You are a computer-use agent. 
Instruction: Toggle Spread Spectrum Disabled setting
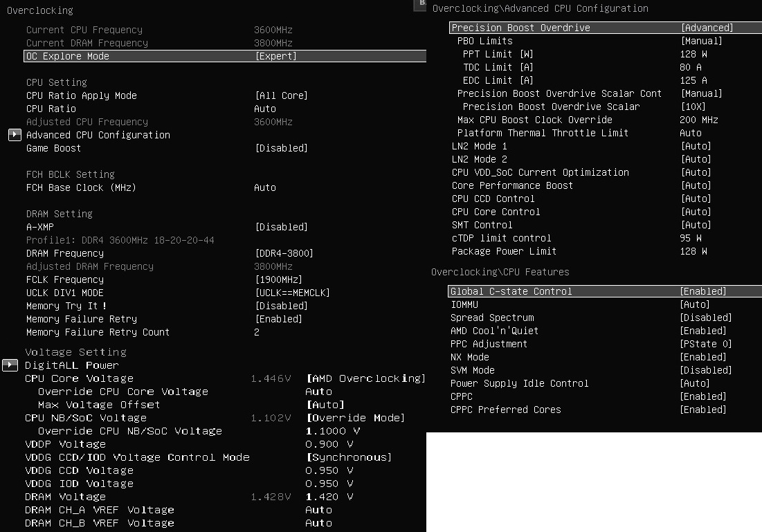706,318
